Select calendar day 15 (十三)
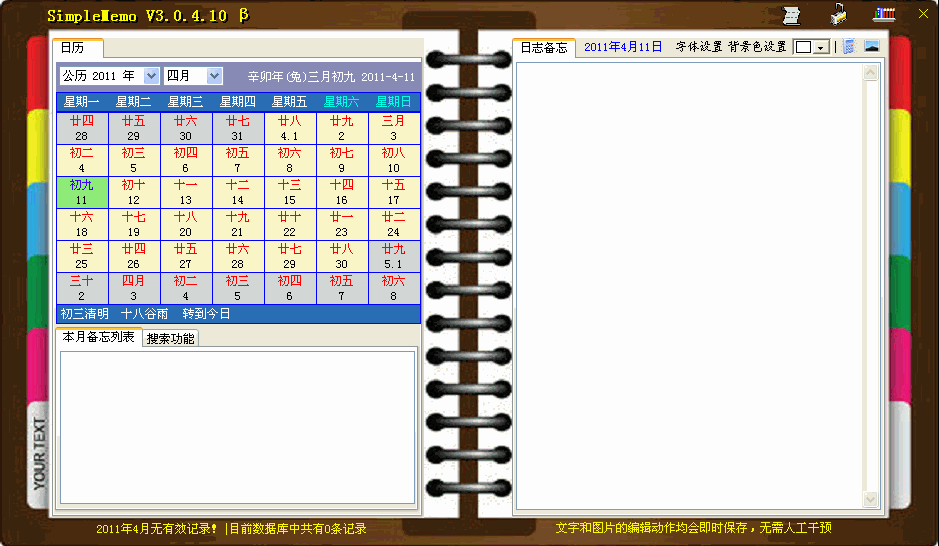939x546 pixels. click(x=290, y=192)
